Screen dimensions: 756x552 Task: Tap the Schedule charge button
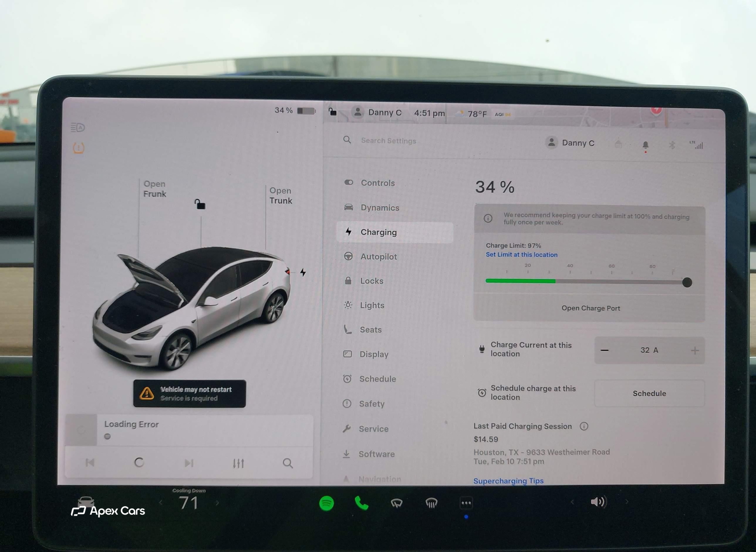(649, 393)
